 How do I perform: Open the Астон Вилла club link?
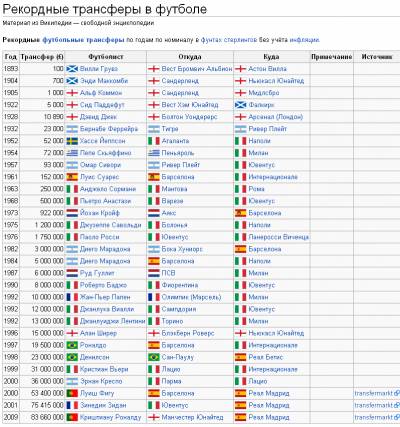[267, 69]
